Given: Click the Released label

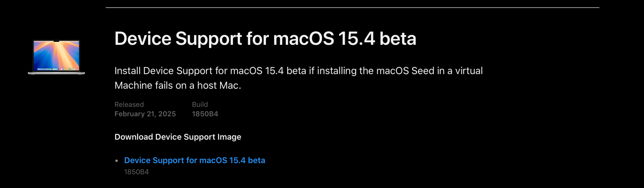Looking at the screenshot, I should coord(129,104).
